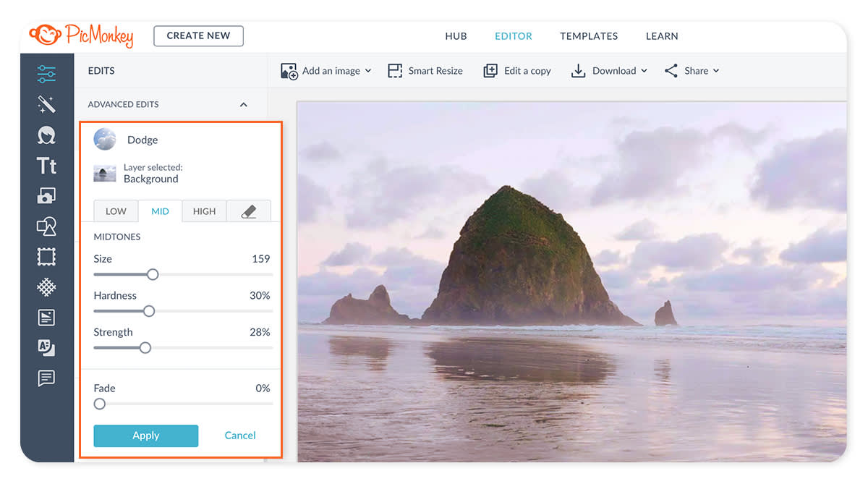The height and width of the screenshot is (484, 868).
Task: Click the Edit a copy icon
Action: tap(490, 71)
